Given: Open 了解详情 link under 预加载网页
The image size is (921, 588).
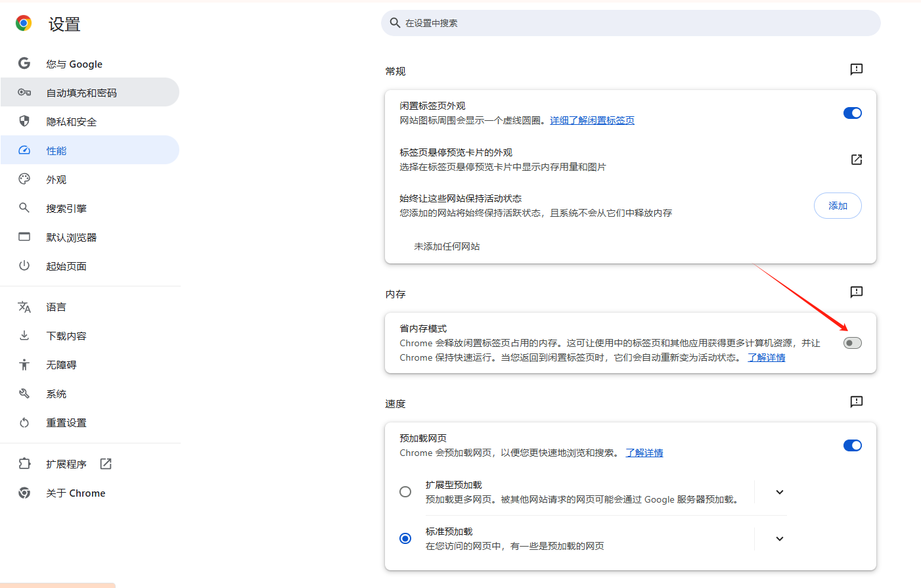Looking at the screenshot, I should [644, 453].
